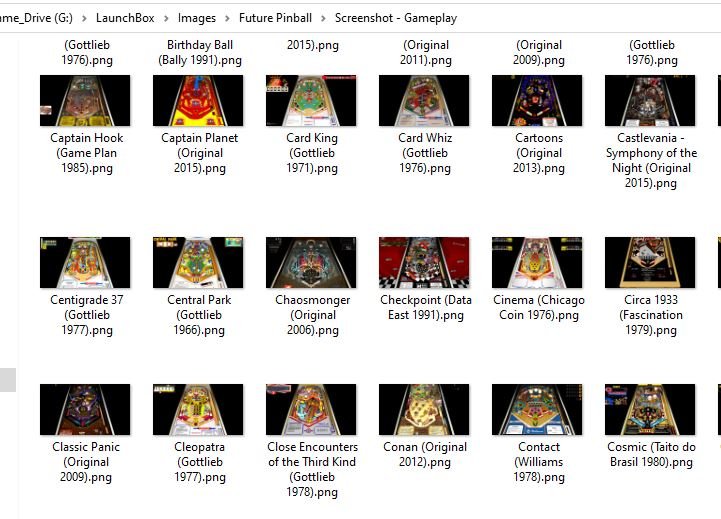This screenshot has width=721, height=519.
Task: Select the Chaosmonger (Original 2006) thumbnail
Action: (311, 262)
